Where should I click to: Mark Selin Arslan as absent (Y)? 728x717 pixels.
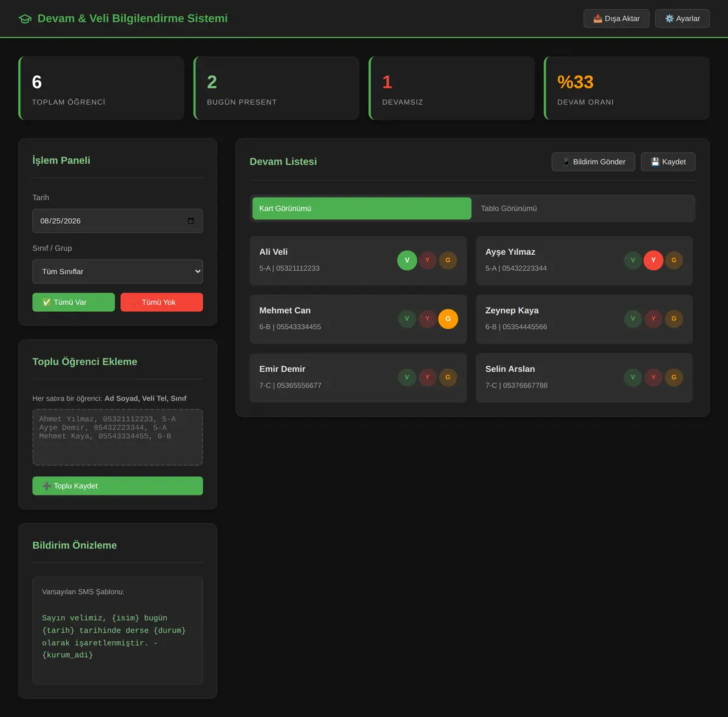pos(653,377)
